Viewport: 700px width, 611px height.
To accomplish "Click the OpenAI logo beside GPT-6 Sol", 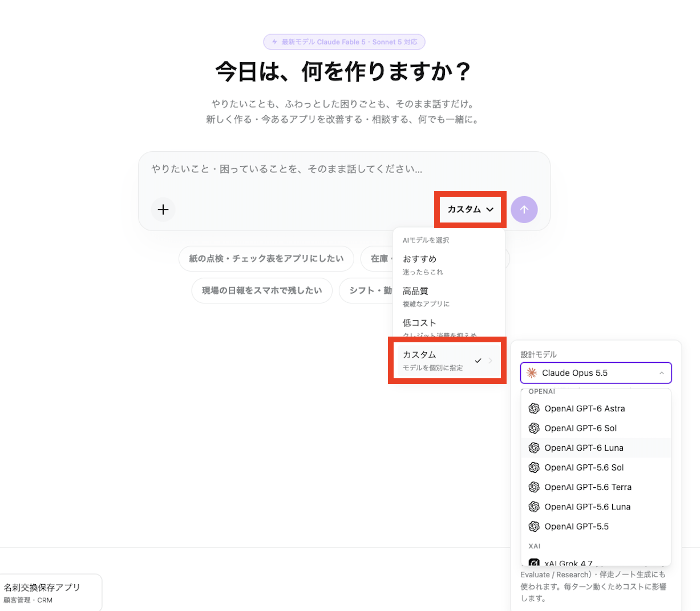I will click(534, 428).
